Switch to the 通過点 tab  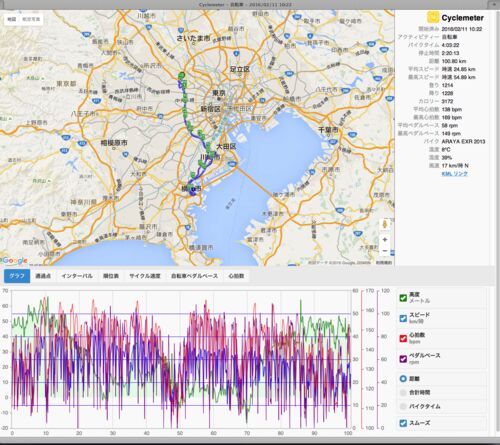pyautogui.click(x=43, y=276)
